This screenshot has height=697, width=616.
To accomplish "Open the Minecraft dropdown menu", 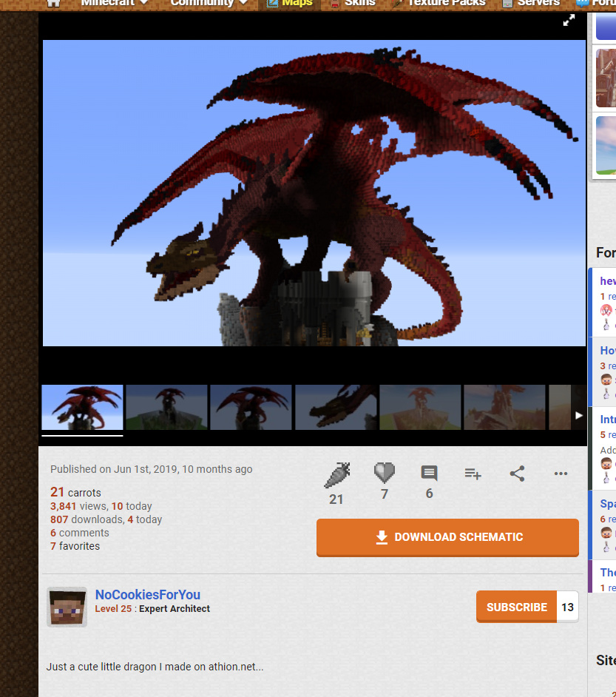I will pos(114,3).
